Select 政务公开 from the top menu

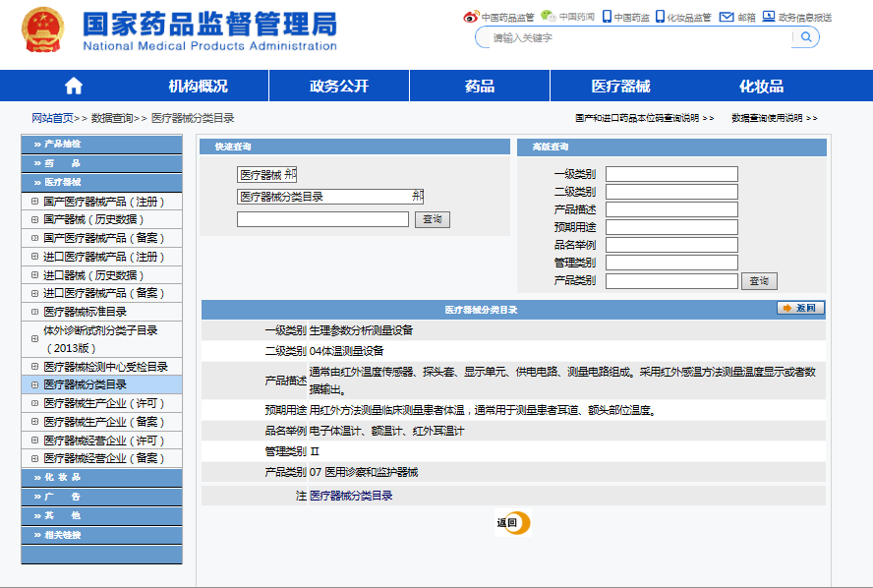tap(338, 87)
